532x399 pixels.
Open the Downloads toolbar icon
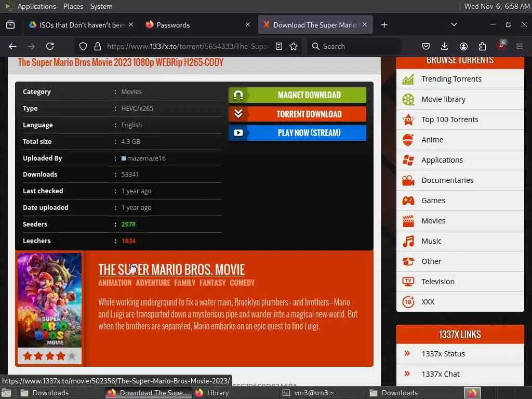(x=445, y=46)
